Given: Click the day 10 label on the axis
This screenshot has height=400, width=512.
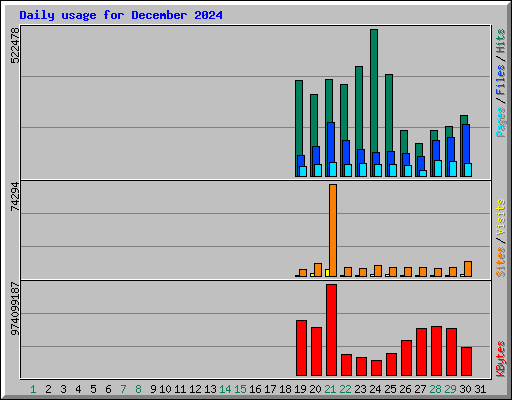Looking at the screenshot, I should tap(165, 389).
